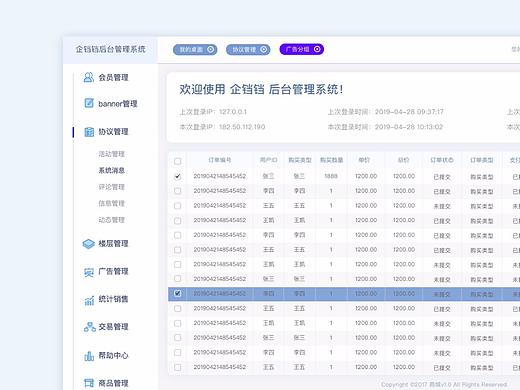Collapse the 协议管理 sidebar section
Image resolution: width=520 pixels, height=390 pixels.
pos(113,132)
